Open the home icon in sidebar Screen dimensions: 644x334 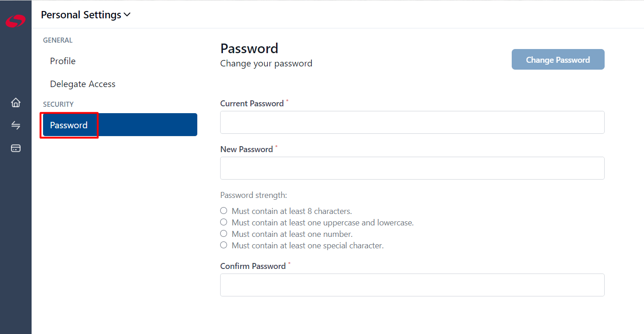click(16, 102)
